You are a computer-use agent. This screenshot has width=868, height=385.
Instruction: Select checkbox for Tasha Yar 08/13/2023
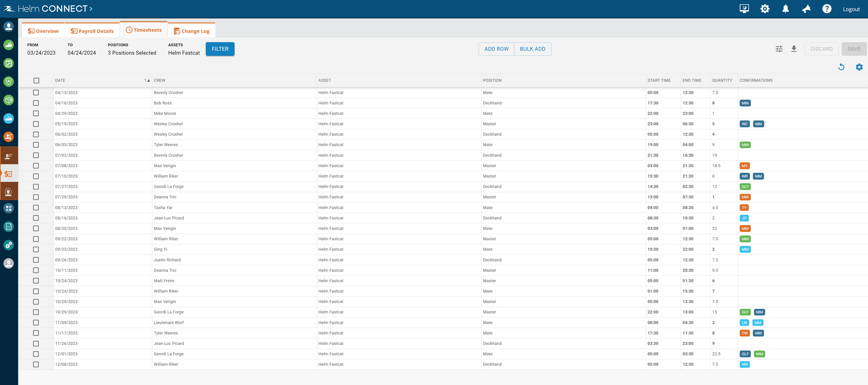(x=36, y=208)
